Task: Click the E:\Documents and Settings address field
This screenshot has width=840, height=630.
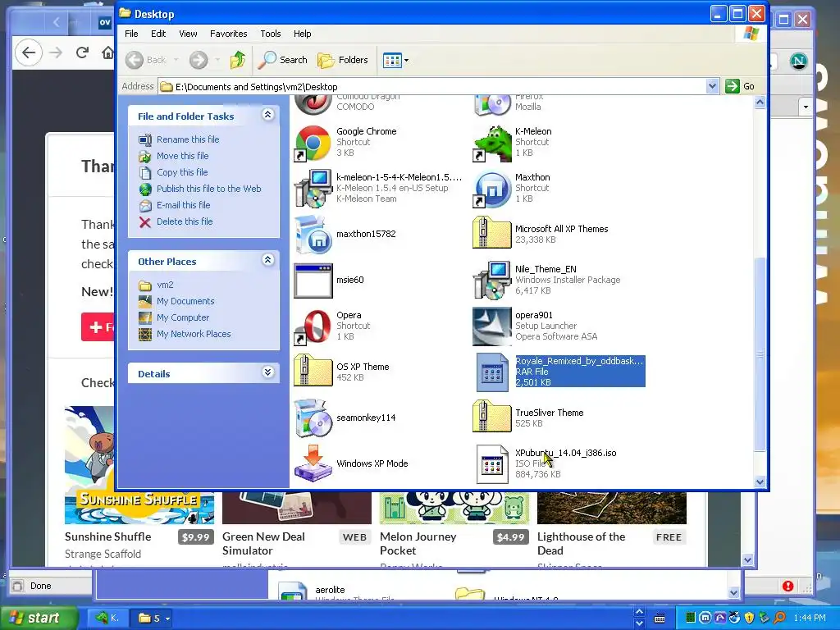Action: (x=433, y=87)
